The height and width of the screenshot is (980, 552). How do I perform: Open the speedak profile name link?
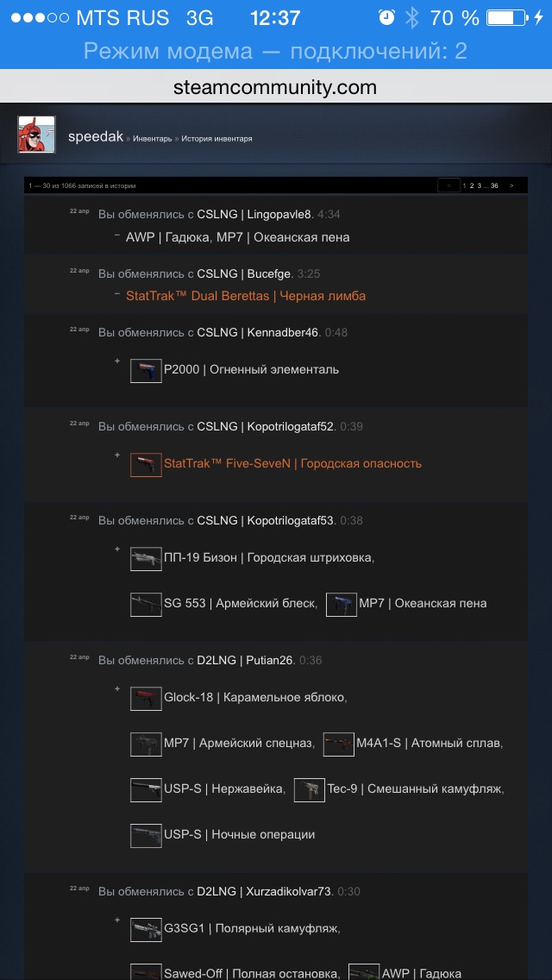point(96,137)
